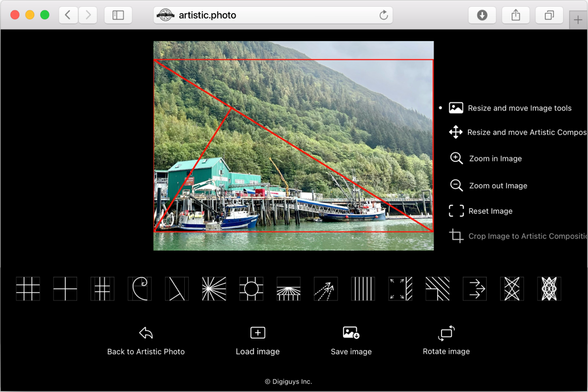
Task: Choose the dynamic symmetry star overlay
Action: pos(512,289)
